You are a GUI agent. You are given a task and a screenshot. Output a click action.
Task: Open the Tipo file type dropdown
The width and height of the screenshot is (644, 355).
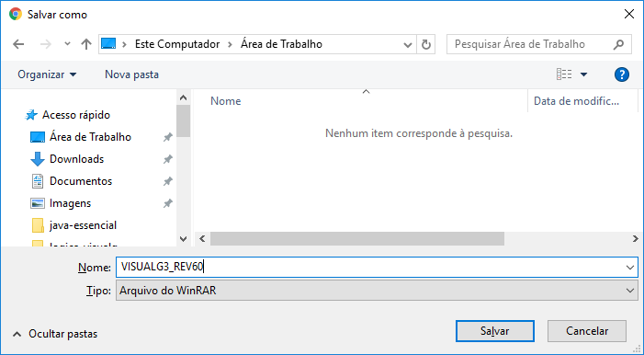377,291
